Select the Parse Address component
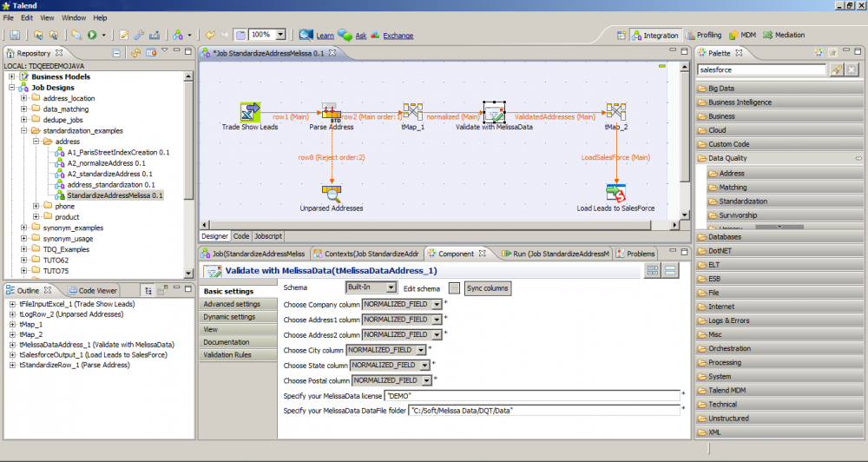This screenshot has height=462, width=868. 332,112
